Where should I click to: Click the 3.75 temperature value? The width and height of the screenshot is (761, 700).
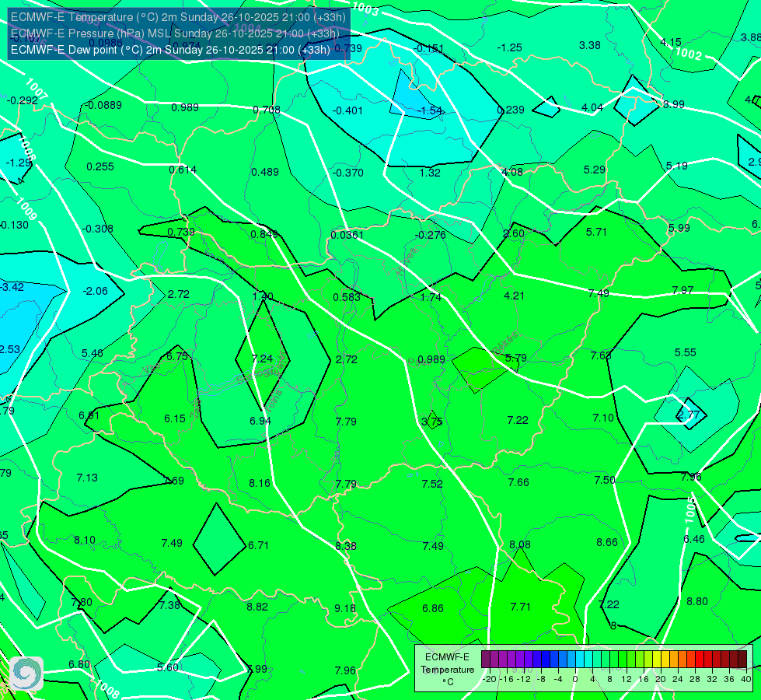(x=431, y=422)
